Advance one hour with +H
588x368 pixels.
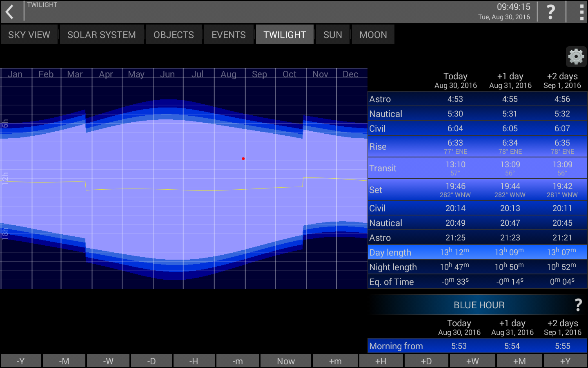click(x=381, y=361)
